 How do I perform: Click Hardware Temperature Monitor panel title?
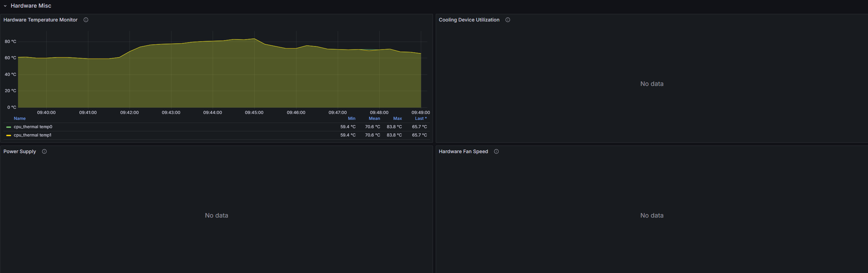pos(41,20)
